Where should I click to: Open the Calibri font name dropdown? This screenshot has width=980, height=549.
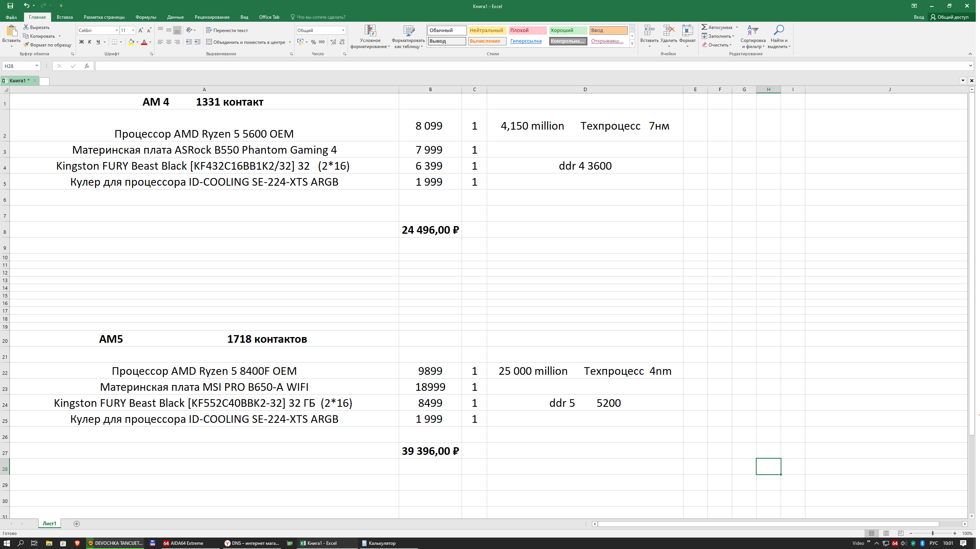pyautogui.click(x=117, y=30)
